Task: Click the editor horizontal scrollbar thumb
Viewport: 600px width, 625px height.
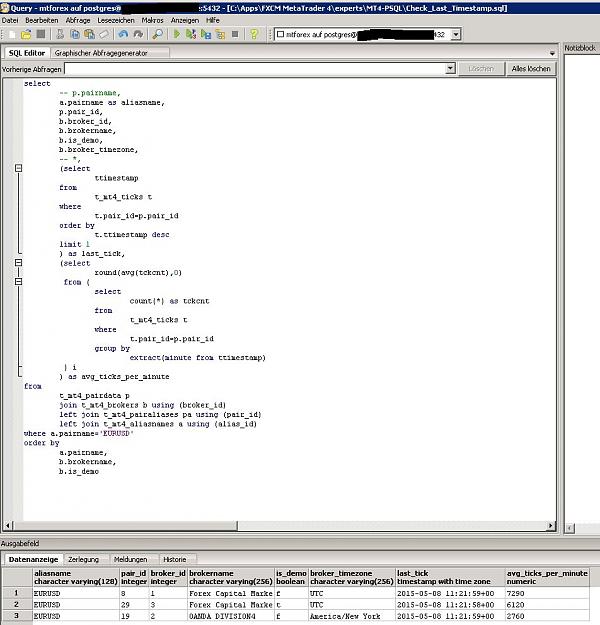Action: pyautogui.click(x=125, y=526)
